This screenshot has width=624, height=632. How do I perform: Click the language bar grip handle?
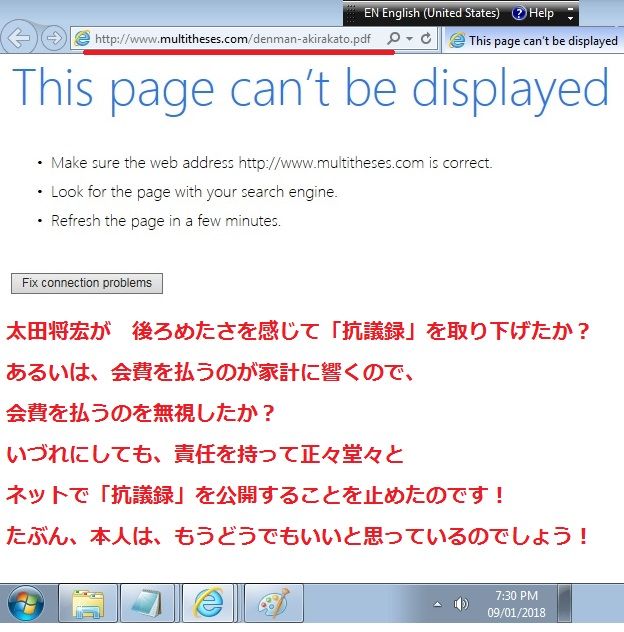351,13
